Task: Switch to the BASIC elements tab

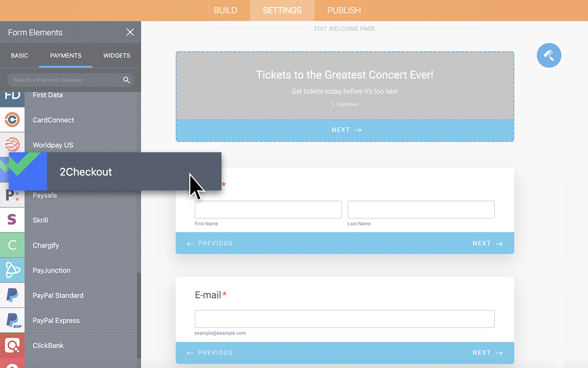Action: tap(19, 55)
